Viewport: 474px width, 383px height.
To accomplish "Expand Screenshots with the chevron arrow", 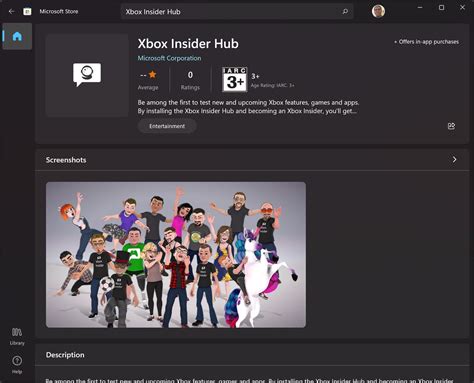I will point(454,160).
